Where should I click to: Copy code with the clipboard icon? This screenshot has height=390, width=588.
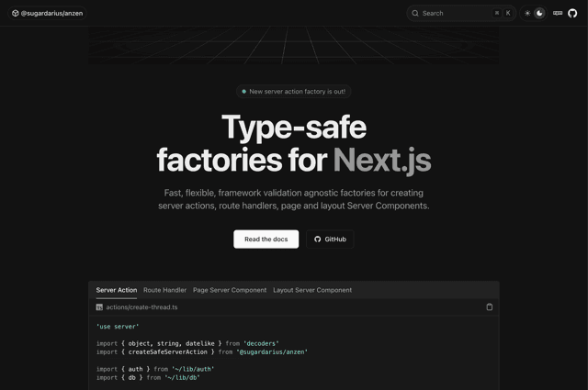click(490, 306)
